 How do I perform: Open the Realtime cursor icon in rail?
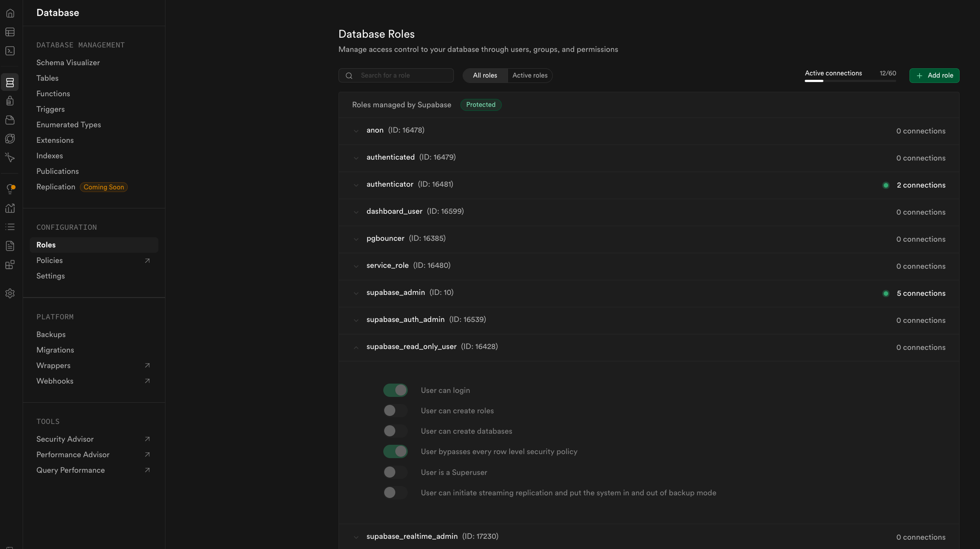tap(10, 157)
